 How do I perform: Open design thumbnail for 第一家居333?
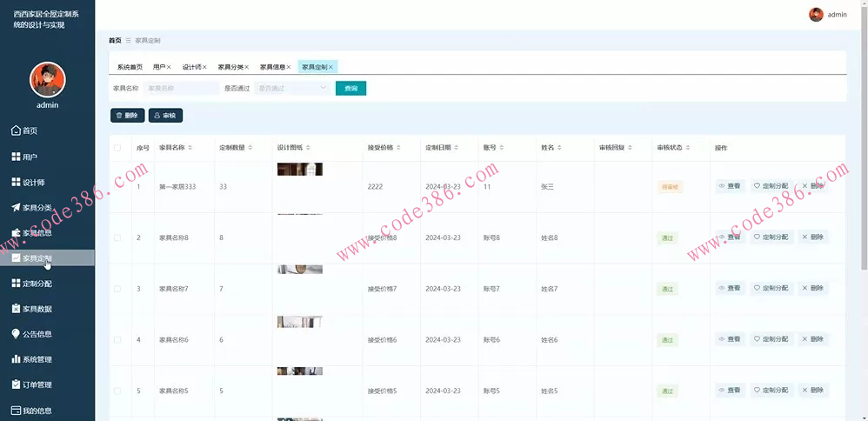(x=299, y=169)
